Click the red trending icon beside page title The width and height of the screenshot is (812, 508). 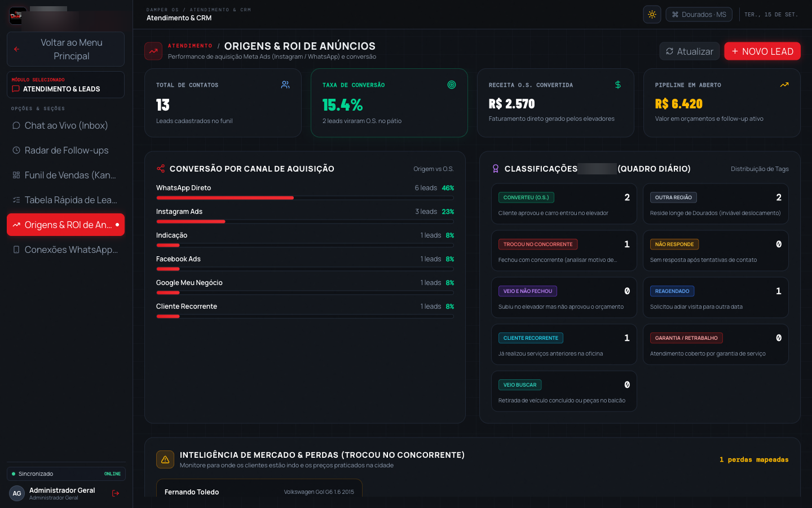point(153,51)
